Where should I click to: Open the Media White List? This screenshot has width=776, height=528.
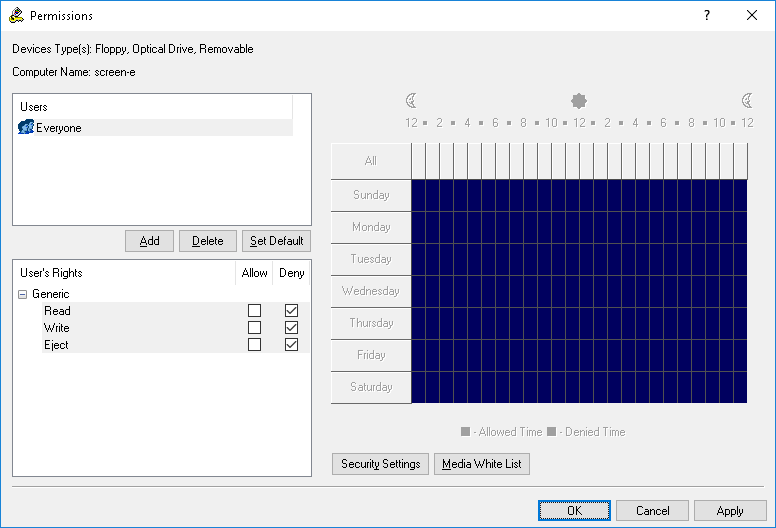[481, 464]
